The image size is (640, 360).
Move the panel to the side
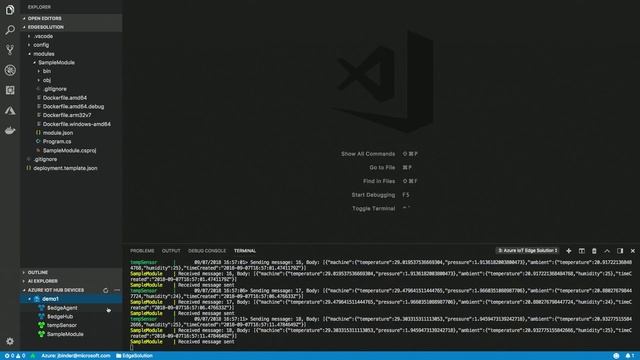tap(620, 251)
